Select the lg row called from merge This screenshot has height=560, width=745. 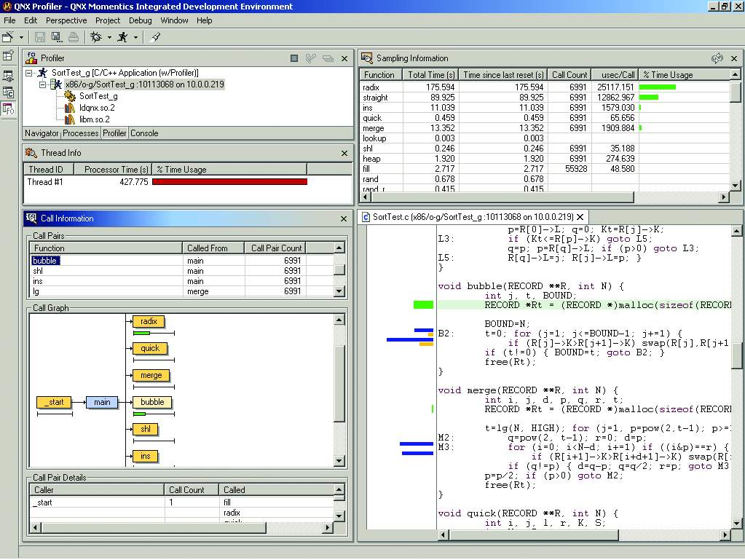[181, 291]
